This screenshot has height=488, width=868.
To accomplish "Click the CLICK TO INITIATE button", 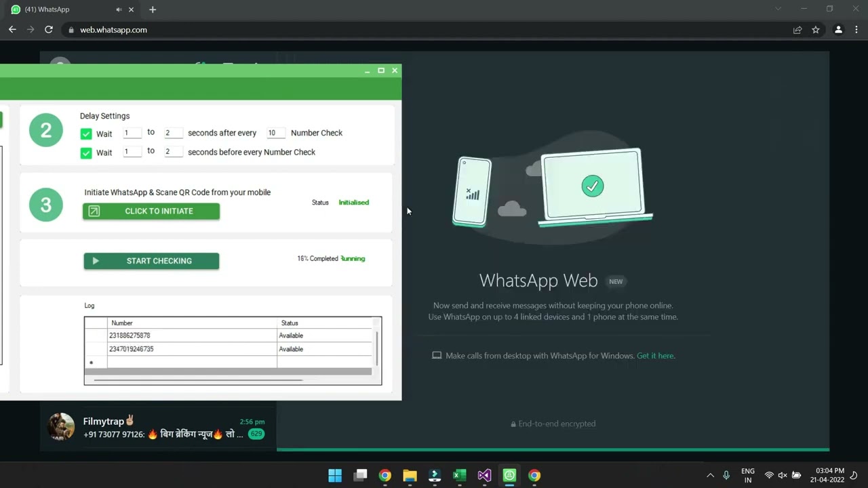I will (x=151, y=211).
